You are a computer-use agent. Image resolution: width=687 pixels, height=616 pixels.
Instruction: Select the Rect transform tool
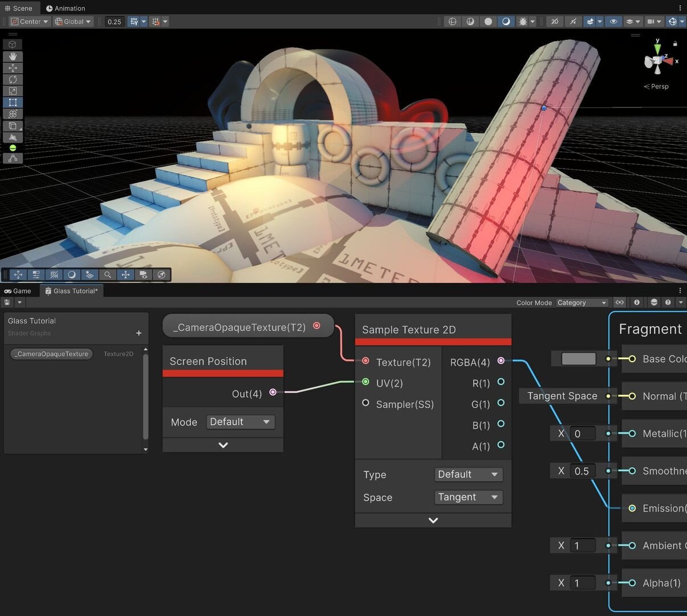tap(13, 103)
